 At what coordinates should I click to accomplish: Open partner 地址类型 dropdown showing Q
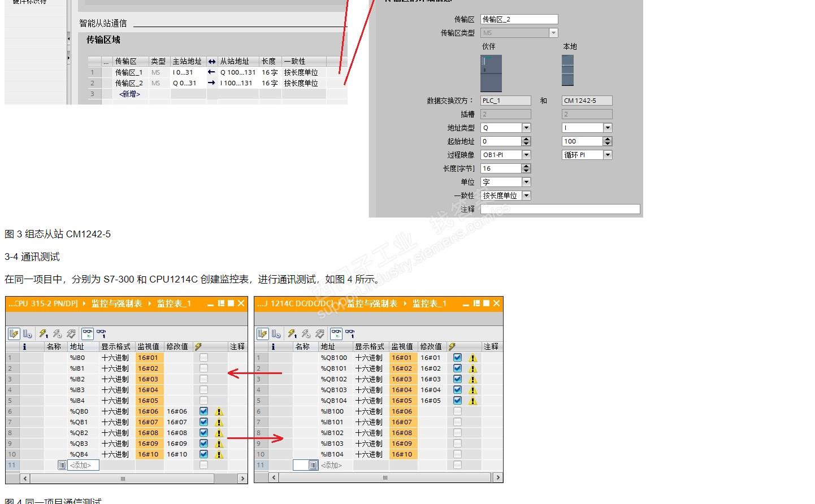pos(526,128)
